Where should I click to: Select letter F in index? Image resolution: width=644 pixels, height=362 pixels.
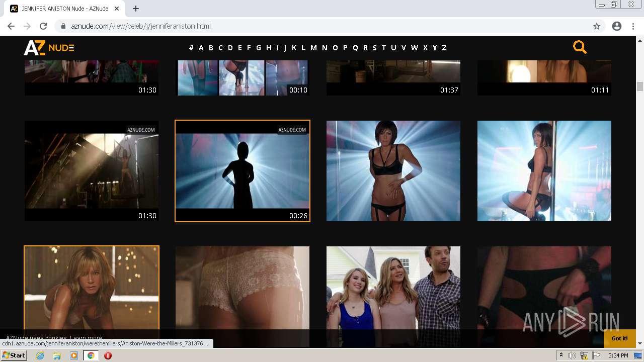point(249,48)
